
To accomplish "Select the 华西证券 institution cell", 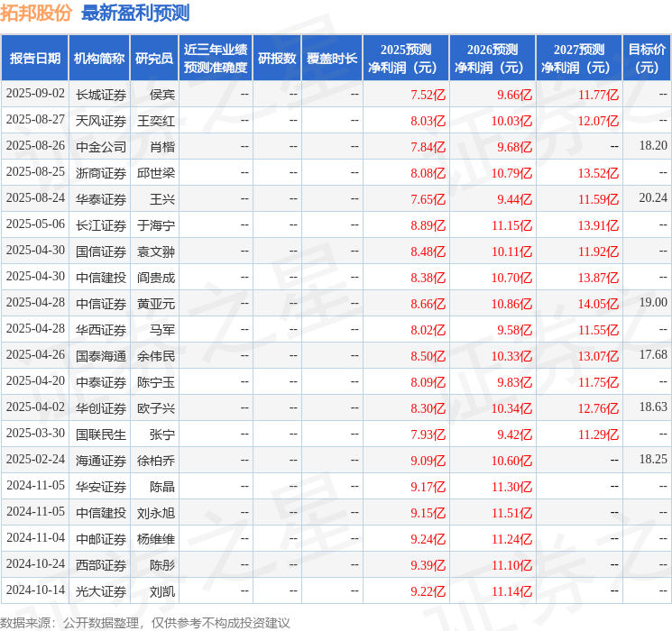I will [101, 330].
